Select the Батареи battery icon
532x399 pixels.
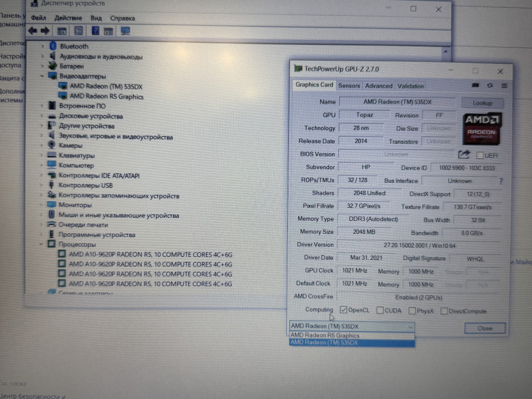coord(52,65)
